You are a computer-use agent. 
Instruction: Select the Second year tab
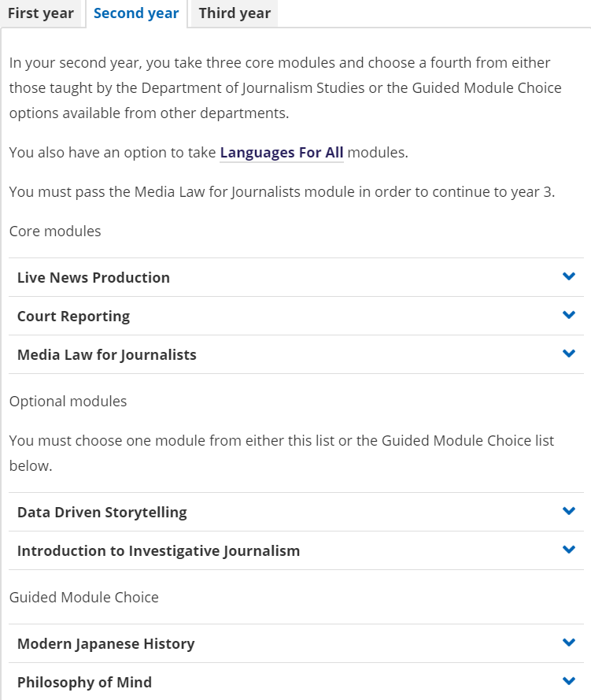(x=136, y=13)
